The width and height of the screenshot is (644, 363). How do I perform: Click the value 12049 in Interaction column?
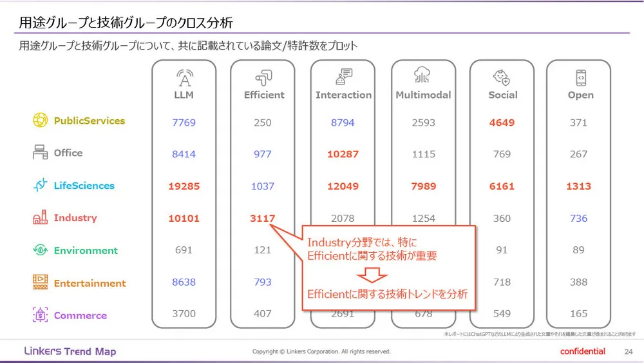tap(343, 186)
